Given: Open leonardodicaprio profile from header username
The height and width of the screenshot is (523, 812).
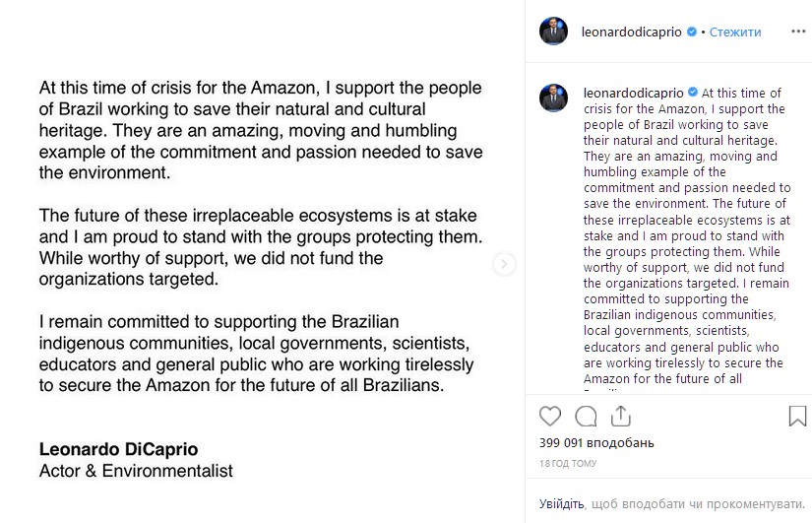Looking at the screenshot, I should 632,32.
